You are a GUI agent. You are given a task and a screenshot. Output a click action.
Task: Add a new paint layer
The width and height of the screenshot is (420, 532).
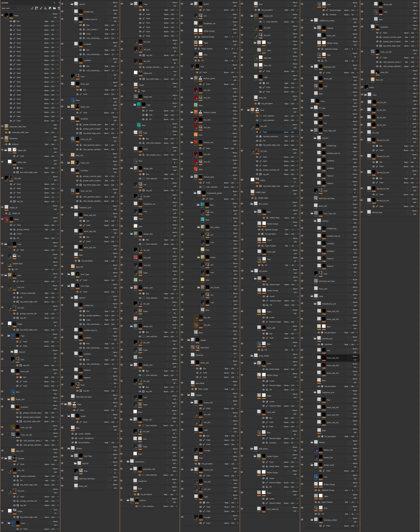point(41,8)
